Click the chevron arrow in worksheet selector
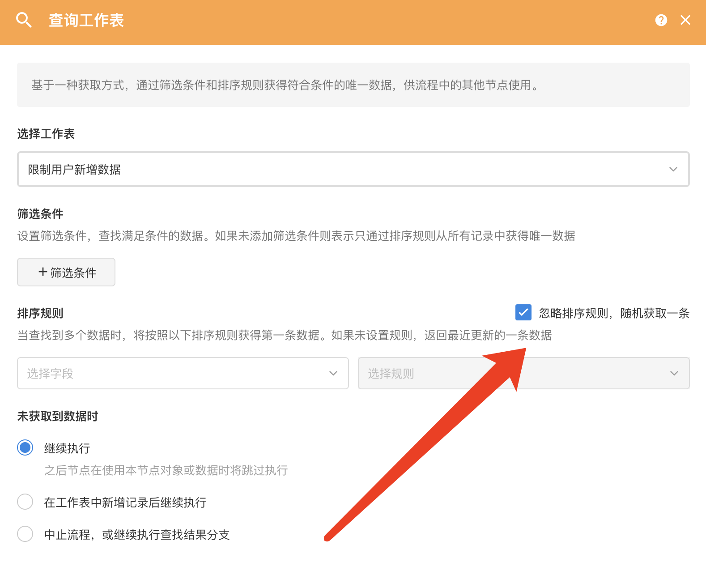 (x=673, y=170)
